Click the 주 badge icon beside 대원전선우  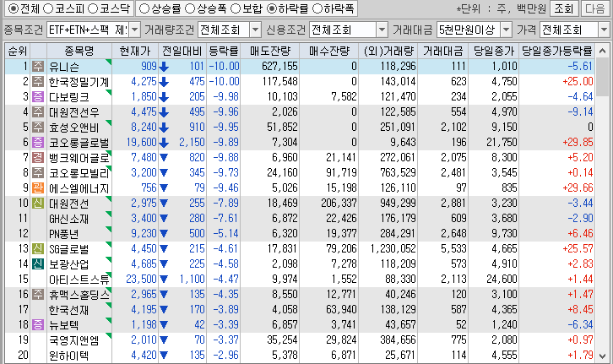(38, 111)
